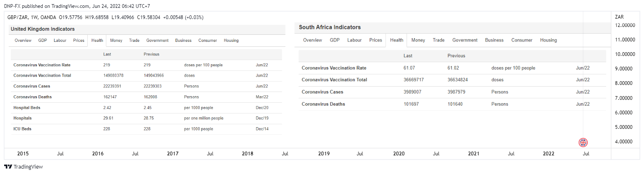
Task: Click the 2022 label on time axis
Action: click(548, 154)
